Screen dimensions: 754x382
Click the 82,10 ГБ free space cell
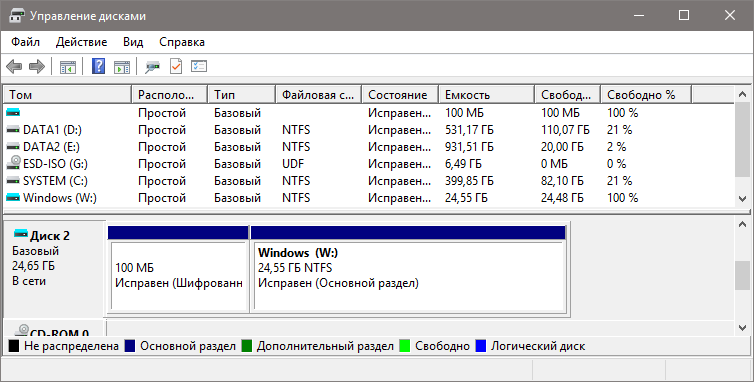point(562,181)
